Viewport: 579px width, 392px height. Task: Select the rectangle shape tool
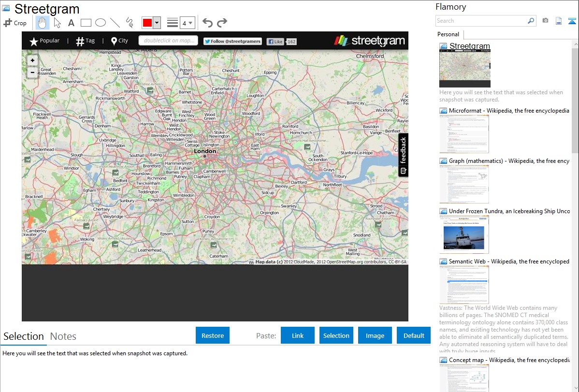pyautogui.click(x=86, y=23)
